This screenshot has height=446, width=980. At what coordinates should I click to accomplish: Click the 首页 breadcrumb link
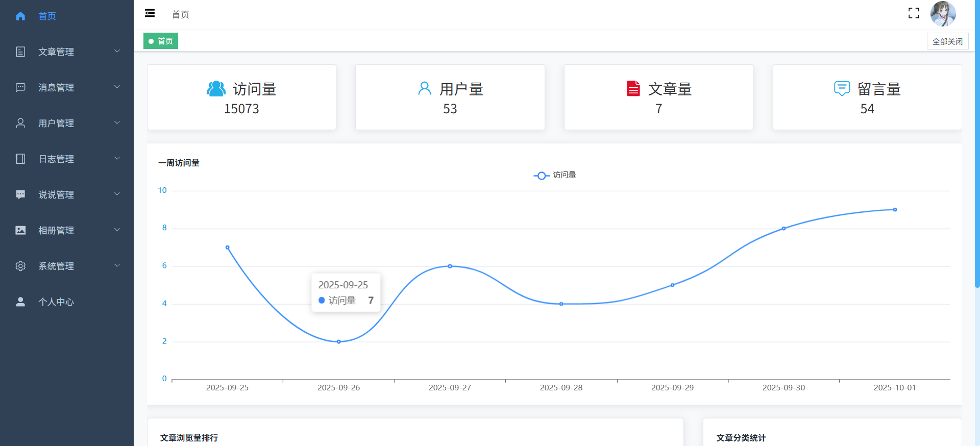click(180, 14)
